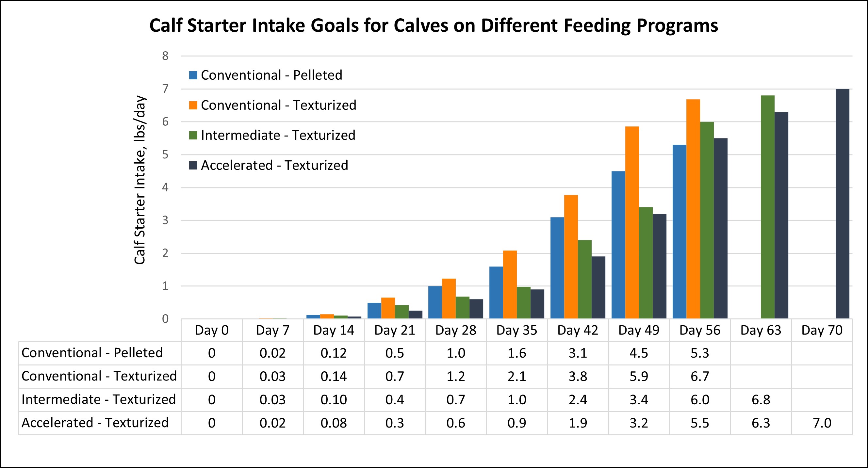Image resolution: width=868 pixels, height=468 pixels.
Task: Click the Intermediate - Texturized legend label text
Action: coord(278,136)
